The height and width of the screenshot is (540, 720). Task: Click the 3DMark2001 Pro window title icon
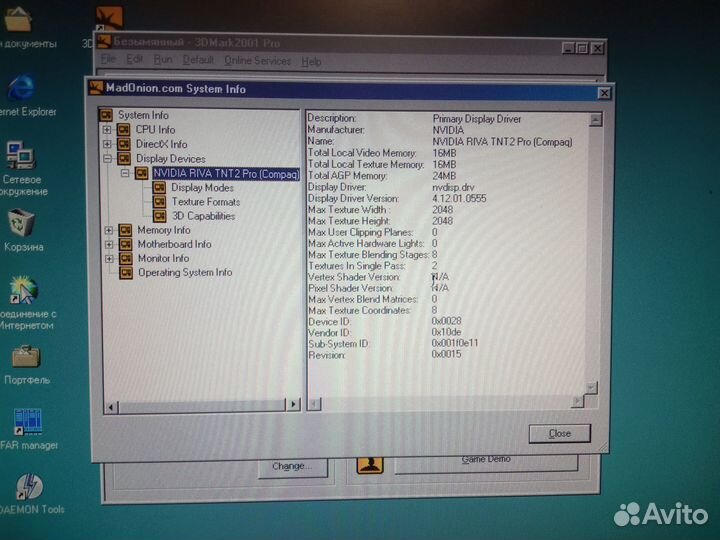105,42
